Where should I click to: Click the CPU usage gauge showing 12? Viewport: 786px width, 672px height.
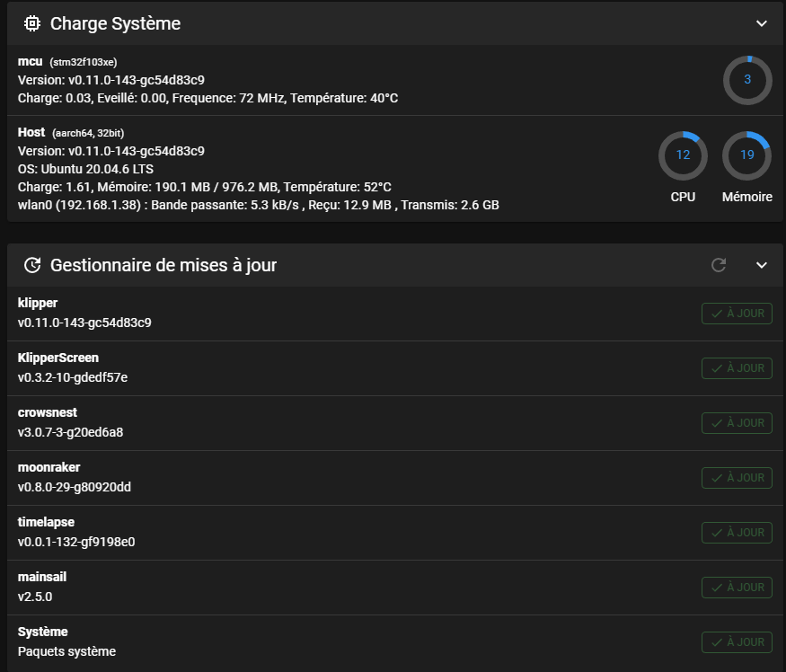coord(683,156)
